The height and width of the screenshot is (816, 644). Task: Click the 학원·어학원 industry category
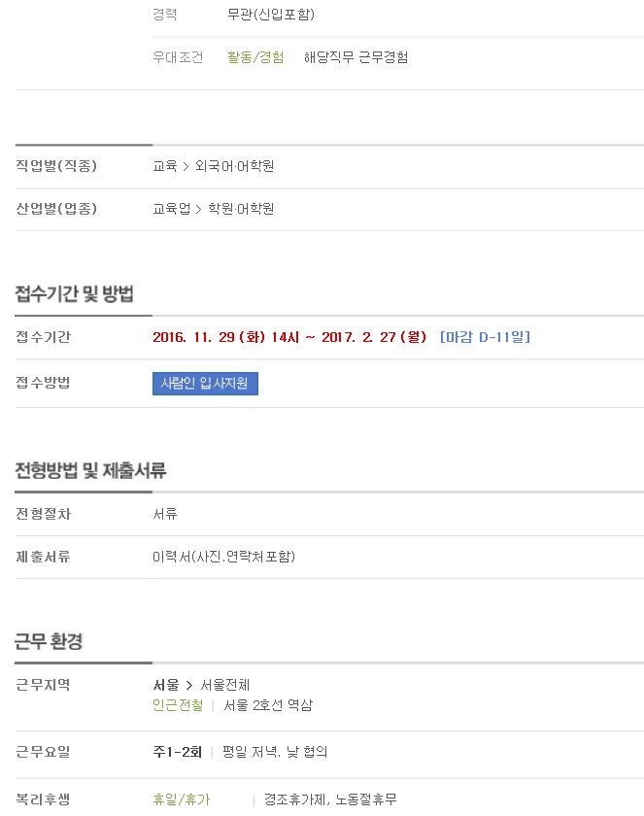coord(241,209)
